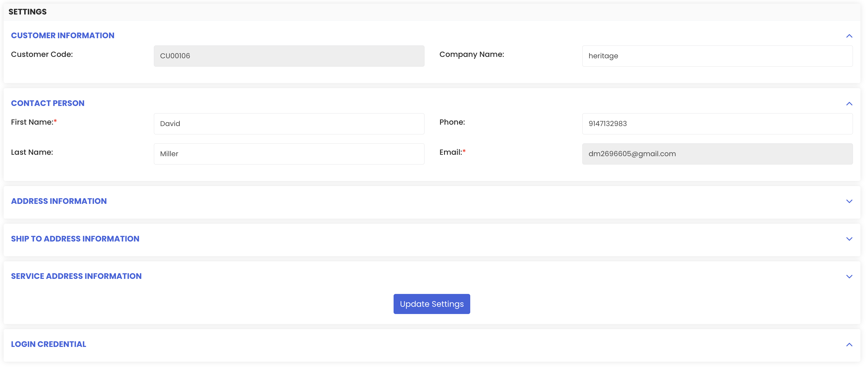Click the Customer Code field CU00106
The width and height of the screenshot is (868, 367).
pos(289,56)
